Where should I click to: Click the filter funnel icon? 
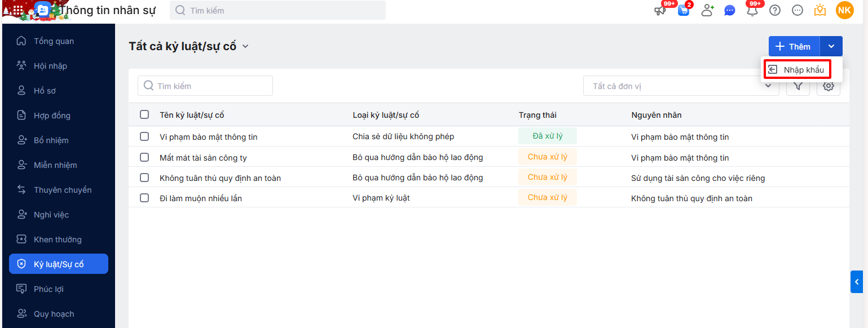798,86
